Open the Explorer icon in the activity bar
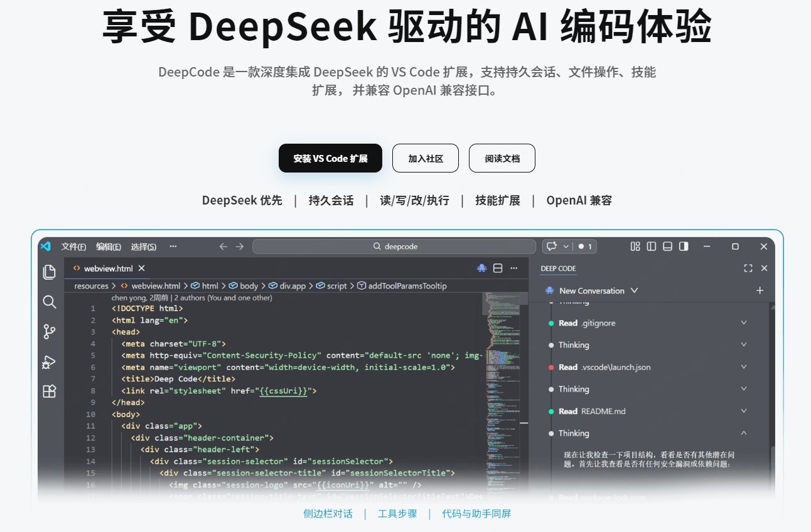Screen dimensions: 811x532 (49, 272)
